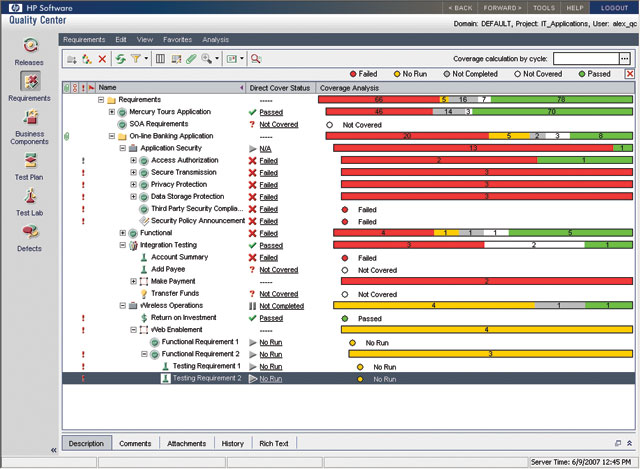This screenshot has width=640, height=469.
Task: Collapse the Web Enablement node
Action: coord(133,329)
